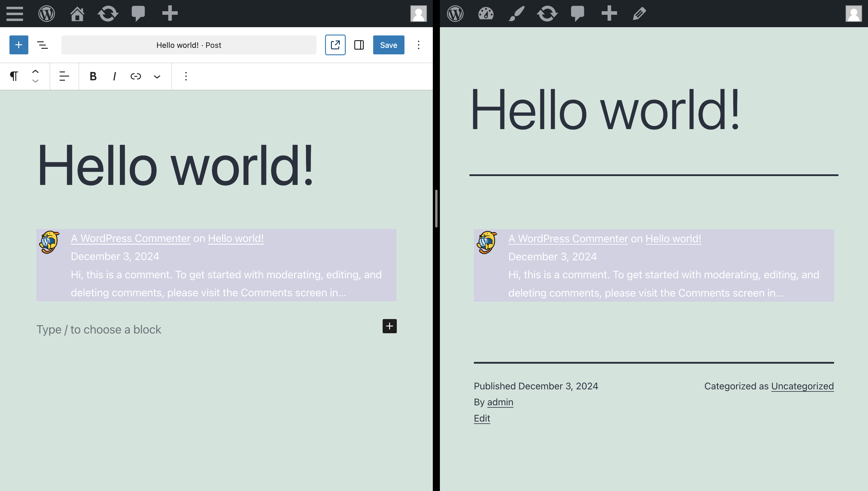Click the blue block inserter plus button
Viewport: 868px width, 491px height.
pos(19,45)
